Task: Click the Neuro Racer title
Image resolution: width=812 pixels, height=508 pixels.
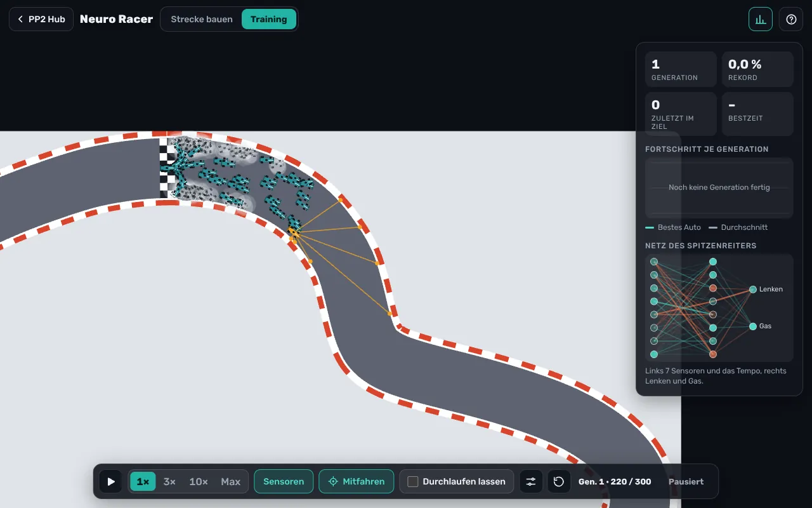Action: coord(116,19)
